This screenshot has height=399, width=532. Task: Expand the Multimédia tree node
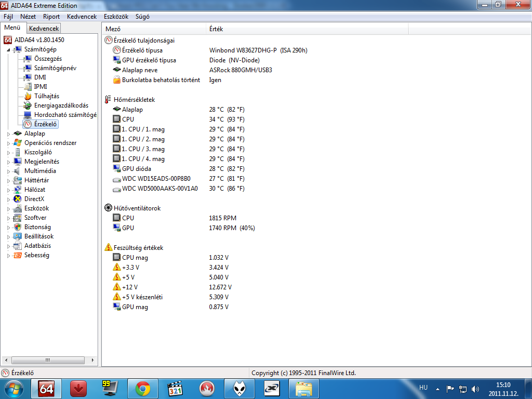[x=8, y=171]
